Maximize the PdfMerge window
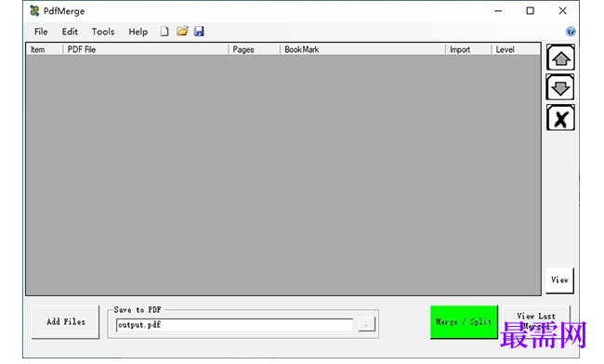Image resolution: width=604 pixels, height=364 pixels. 530,11
